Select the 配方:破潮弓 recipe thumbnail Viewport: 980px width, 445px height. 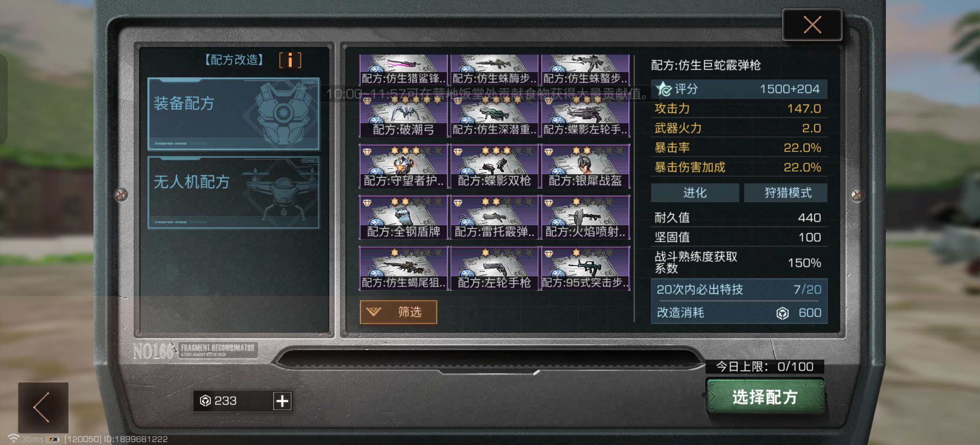pyautogui.click(x=403, y=116)
